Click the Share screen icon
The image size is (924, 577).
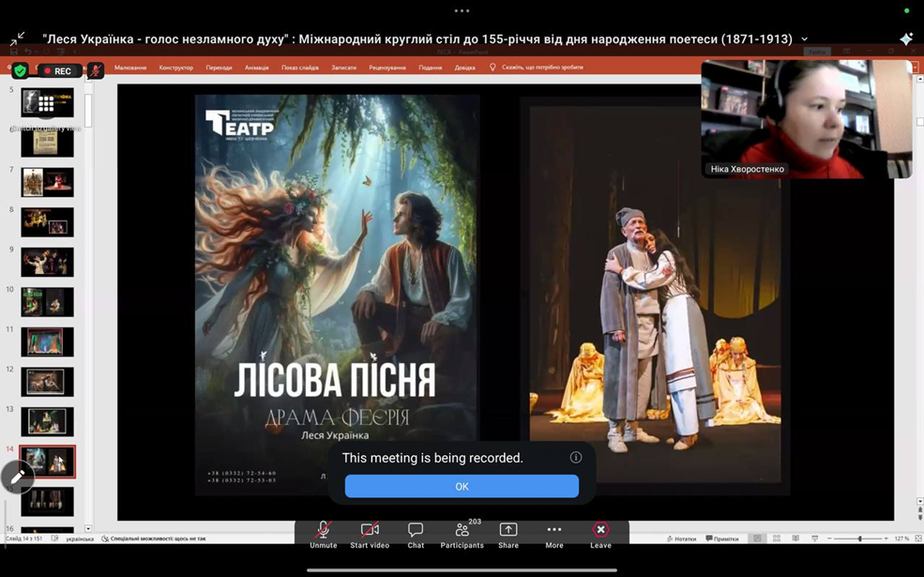(x=508, y=535)
